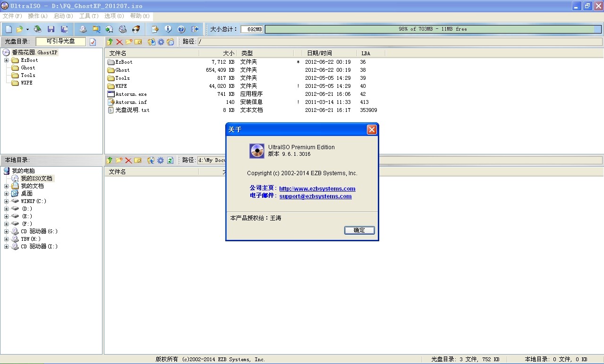Expand the 桌面 node in the local tree

[6, 194]
